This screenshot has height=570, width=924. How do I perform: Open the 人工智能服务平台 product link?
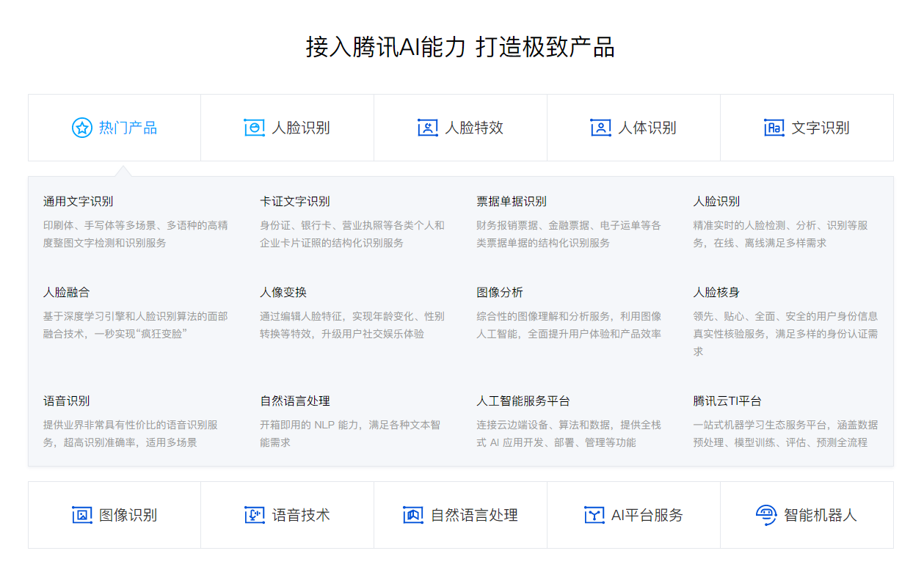(523, 401)
